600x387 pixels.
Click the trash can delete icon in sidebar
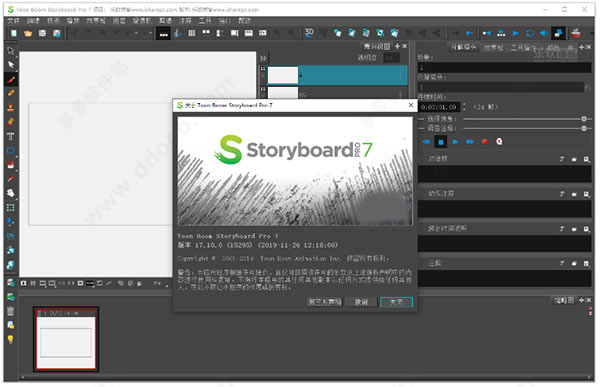[x=11, y=311]
